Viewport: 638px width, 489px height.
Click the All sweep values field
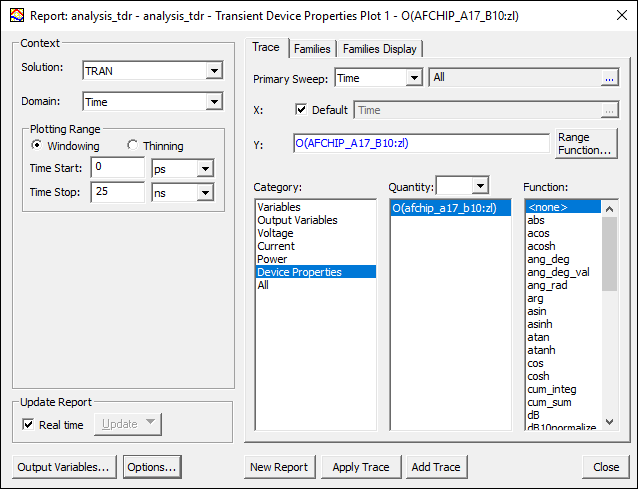(516, 78)
